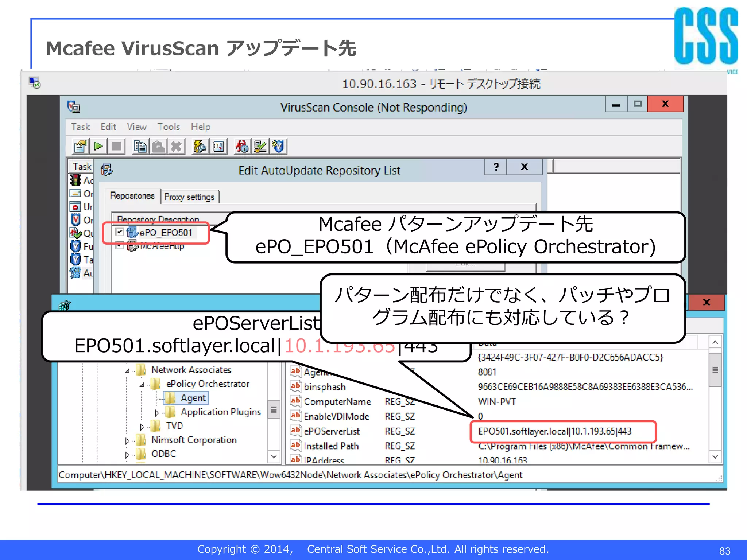Click the dialog help question mark button
The height and width of the screenshot is (560, 747).
(496, 167)
